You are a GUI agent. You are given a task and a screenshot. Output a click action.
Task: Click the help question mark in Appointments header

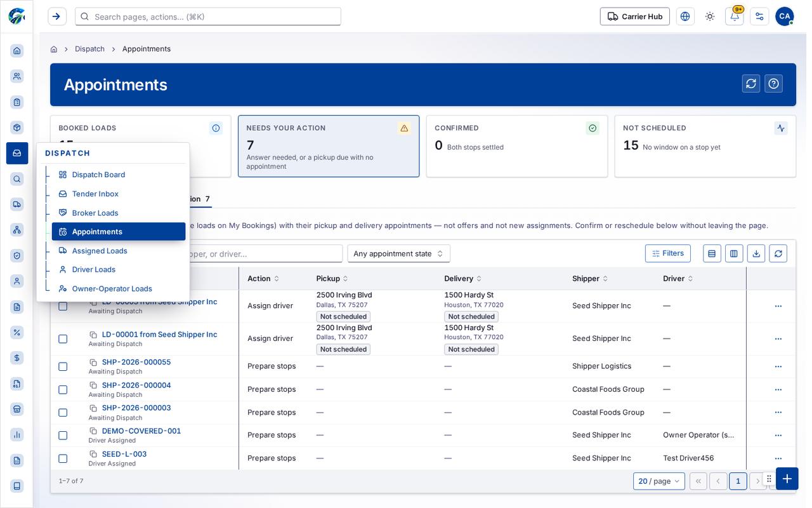click(774, 84)
